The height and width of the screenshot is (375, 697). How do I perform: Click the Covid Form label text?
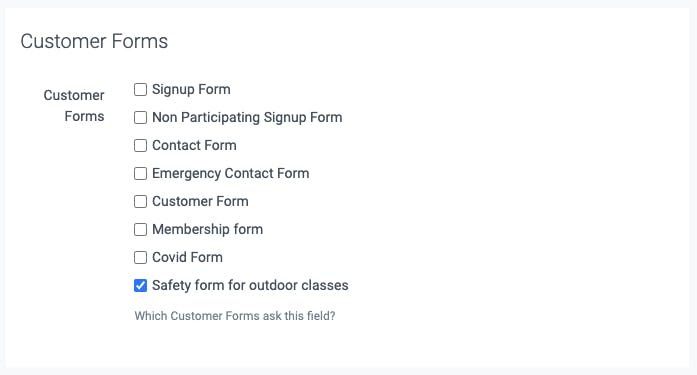point(187,257)
